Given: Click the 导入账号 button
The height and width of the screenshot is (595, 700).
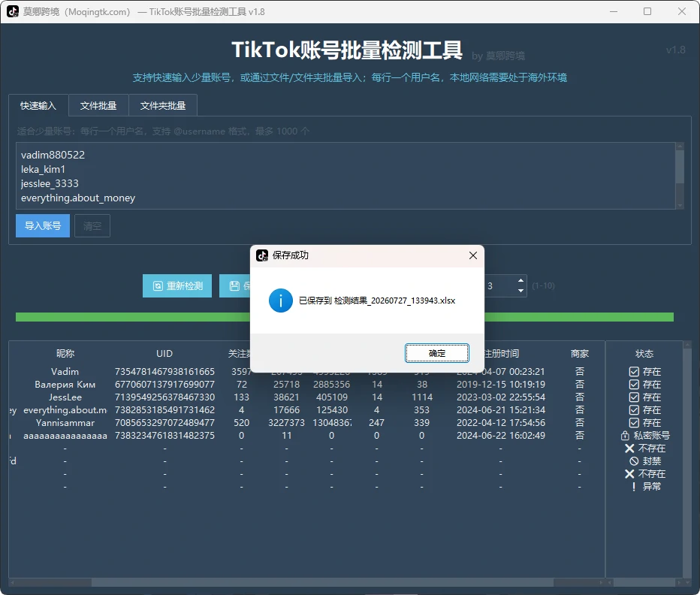Looking at the screenshot, I should point(43,225).
